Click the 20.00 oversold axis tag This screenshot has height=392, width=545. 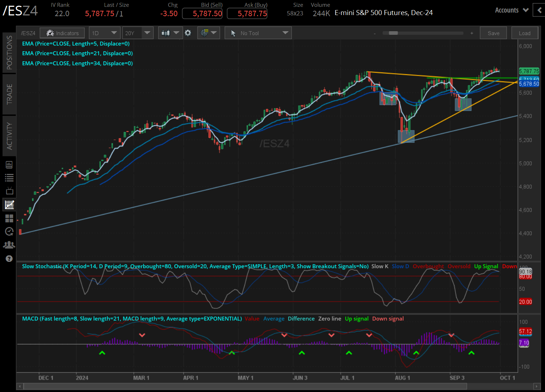pyautogui.click(x=525, y=302)
